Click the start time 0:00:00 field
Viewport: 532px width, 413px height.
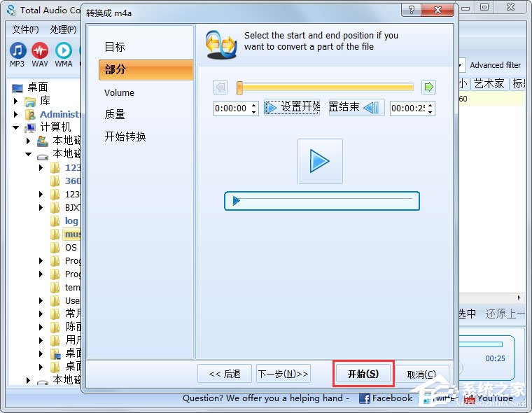tap(232, 108)
